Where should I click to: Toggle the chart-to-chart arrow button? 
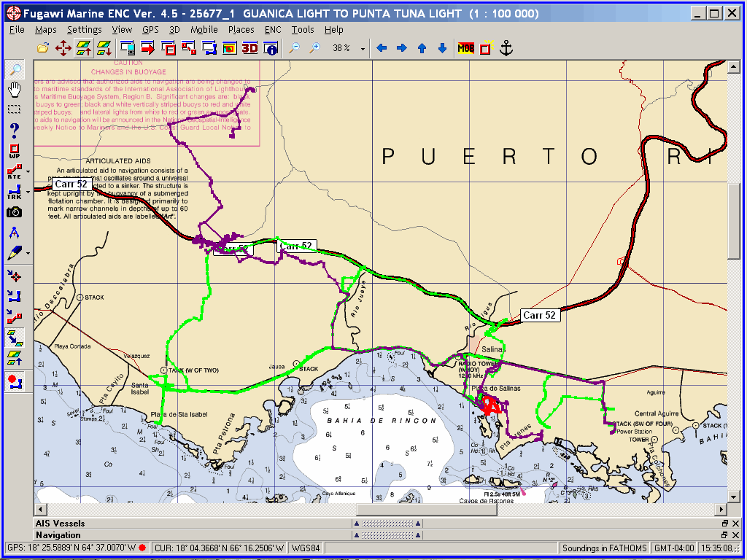pyautogui.click(x=15, y=337)
